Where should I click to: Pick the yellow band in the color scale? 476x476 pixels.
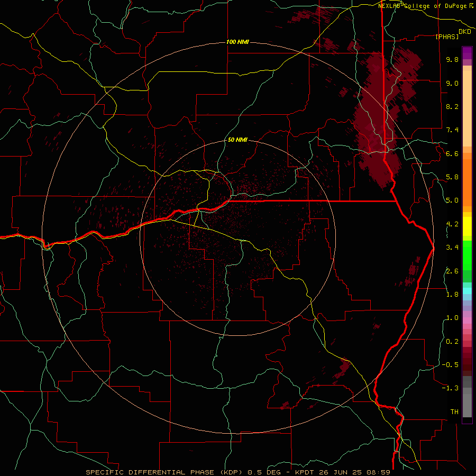467,226
